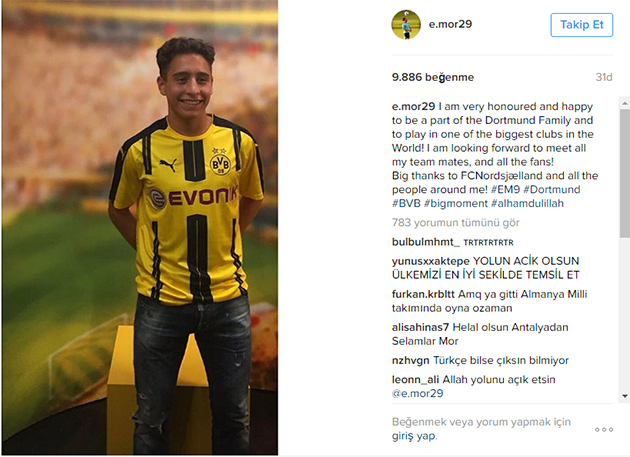
Task: Click the comments scrollbar thumb
Action: (x=625, y=174)
